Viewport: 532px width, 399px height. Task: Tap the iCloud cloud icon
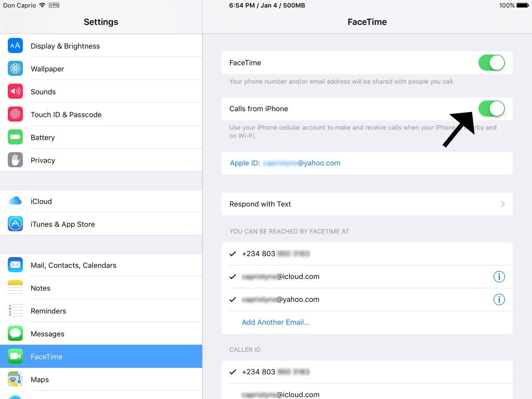[x=15, y=201]
